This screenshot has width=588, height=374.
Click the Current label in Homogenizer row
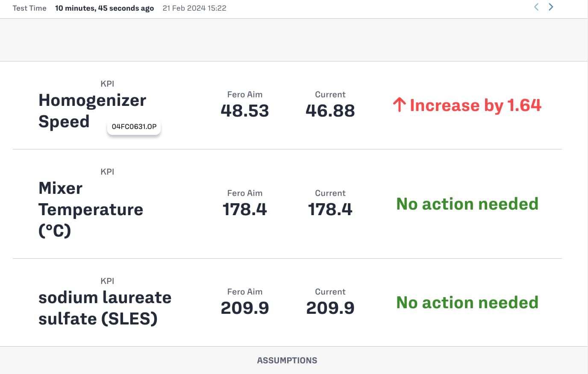[330, 94]
